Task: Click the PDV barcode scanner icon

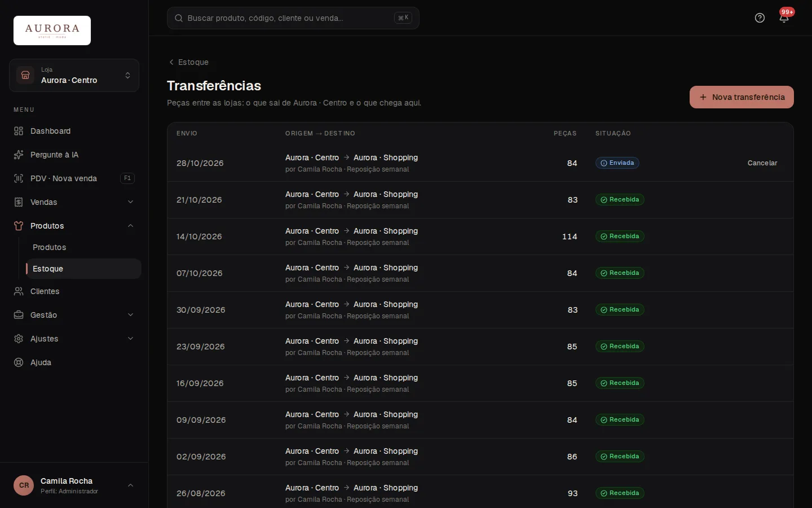Action: point(19,178)
